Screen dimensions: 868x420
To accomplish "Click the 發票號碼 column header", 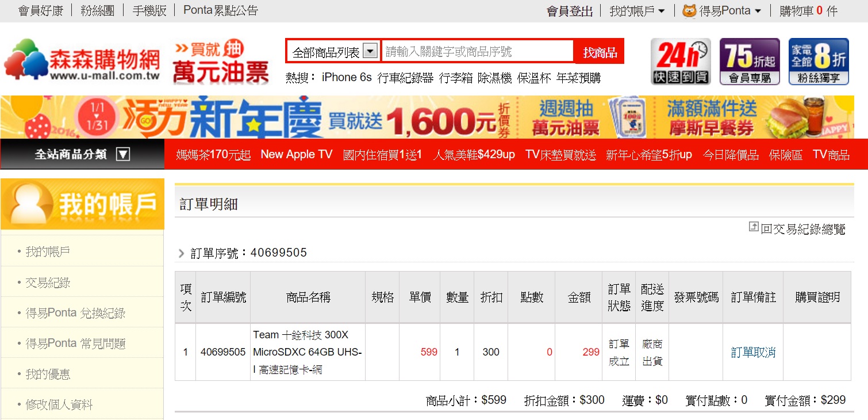I will 696,297.
